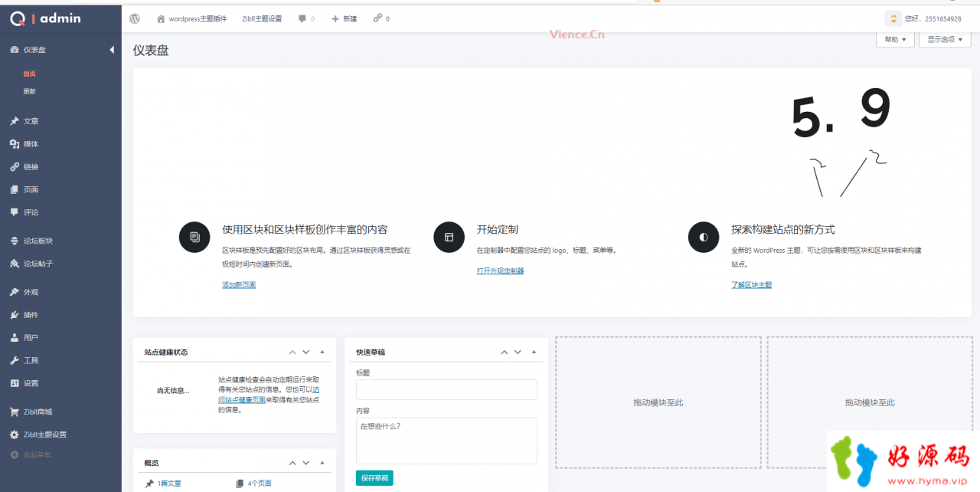
Task: Click 收起菜单 collapse menu button
Action: pyautogui.click(x=31, y=455)
